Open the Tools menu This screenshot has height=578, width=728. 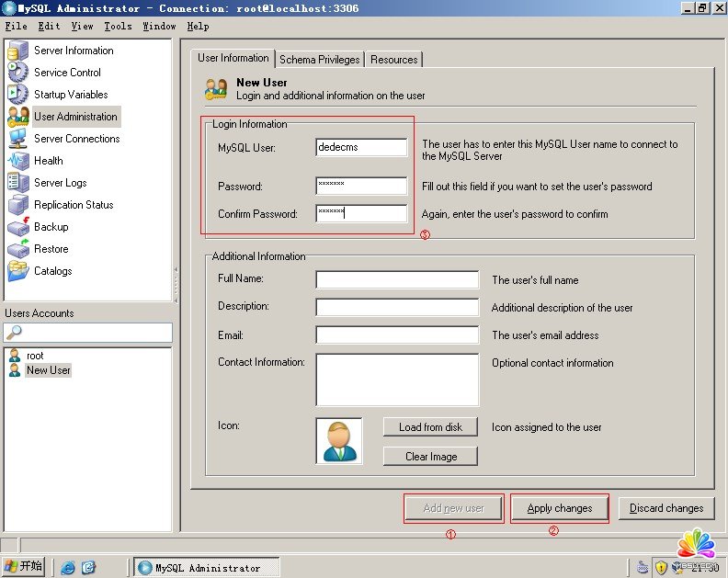[118, 27]
